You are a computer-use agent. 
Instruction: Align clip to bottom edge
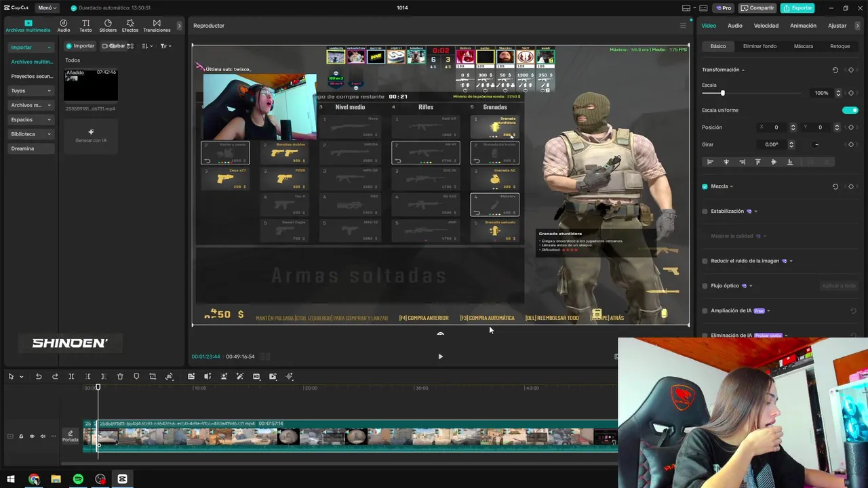[789, 162]
